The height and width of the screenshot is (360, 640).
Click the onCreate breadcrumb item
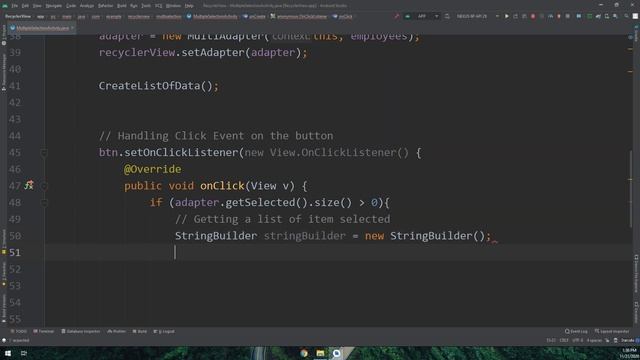[x=254, y=17]
